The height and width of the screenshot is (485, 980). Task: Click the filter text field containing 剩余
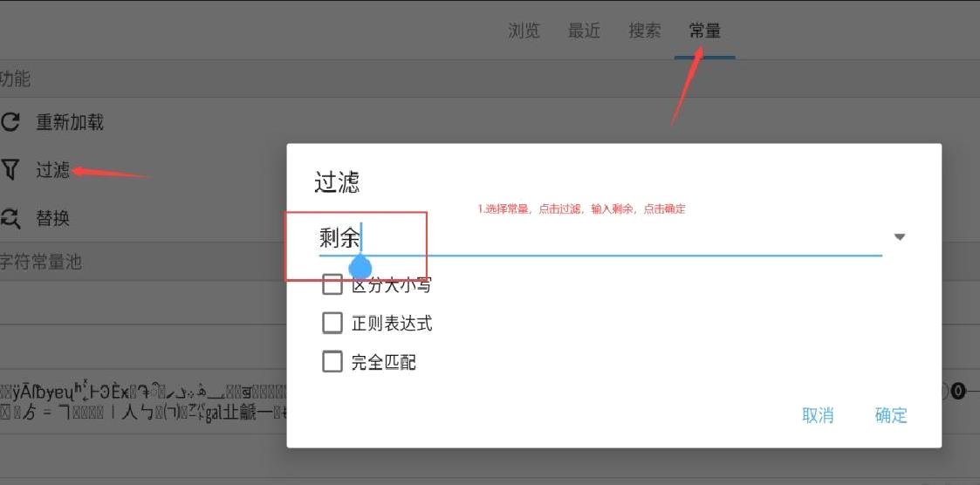click(x=600, y=239)
